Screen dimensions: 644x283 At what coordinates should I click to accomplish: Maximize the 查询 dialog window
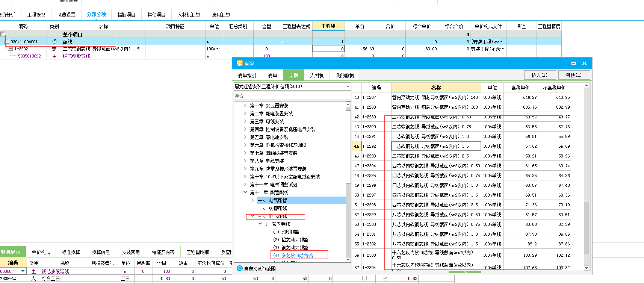(573, 63)
